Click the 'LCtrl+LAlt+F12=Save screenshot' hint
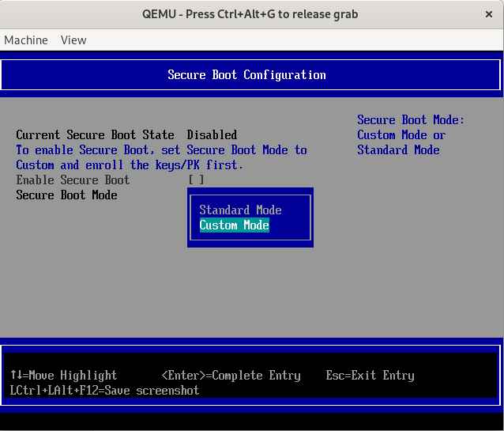 (104, 391)
